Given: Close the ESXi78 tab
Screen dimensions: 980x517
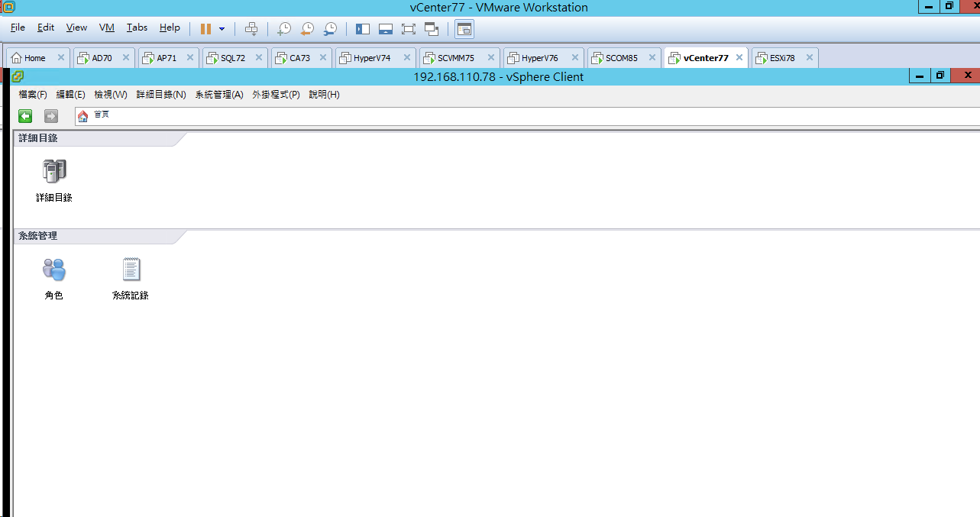Looking at the screenshot, I should click(x=810, y=57).
